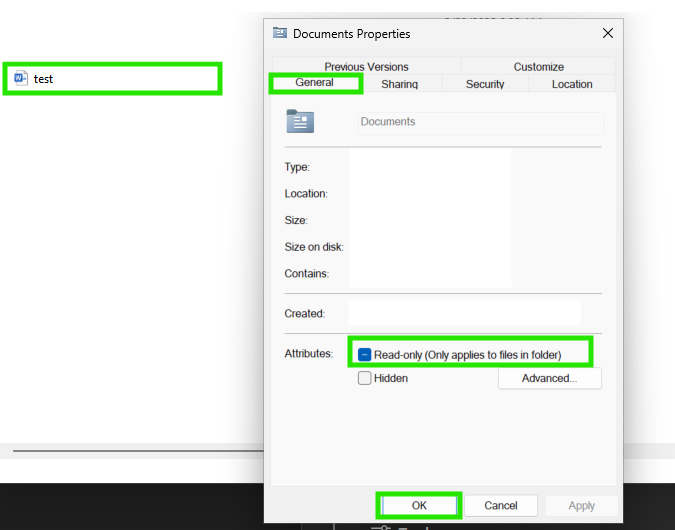Open the Location tab

click(572, 84)
